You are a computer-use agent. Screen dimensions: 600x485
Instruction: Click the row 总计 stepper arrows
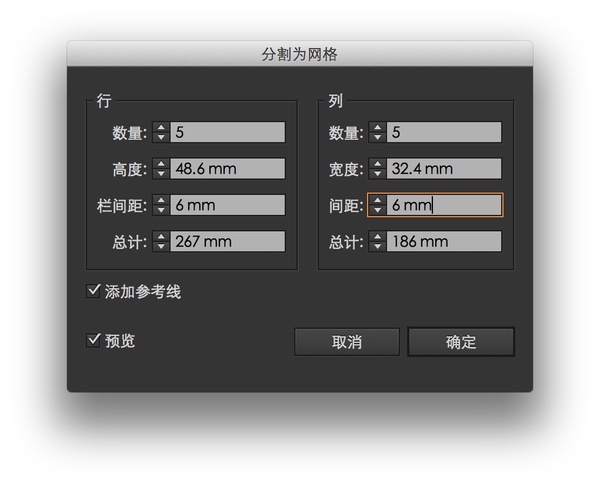point(161,241)
